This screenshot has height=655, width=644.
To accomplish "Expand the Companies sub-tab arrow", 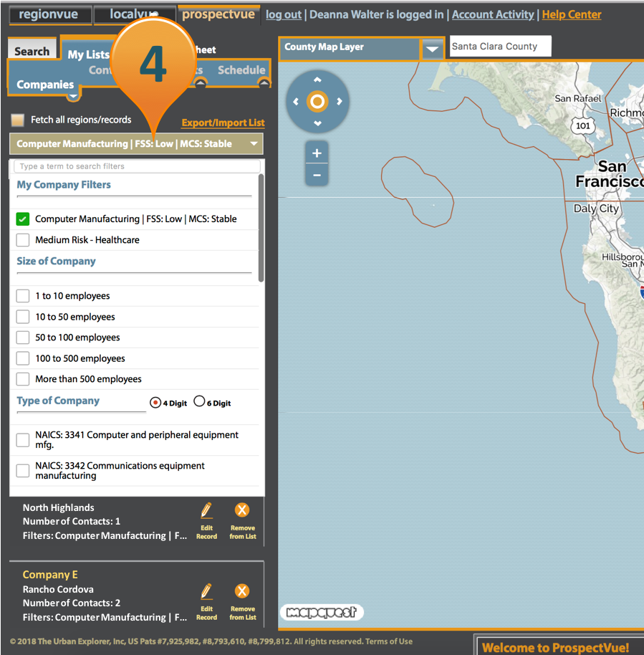I will click(73, 97).
